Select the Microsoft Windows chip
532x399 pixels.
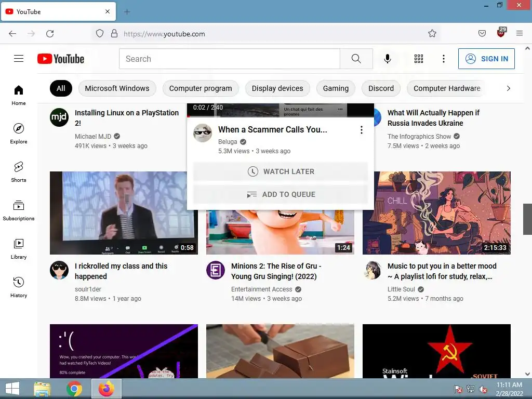(117, 88)
